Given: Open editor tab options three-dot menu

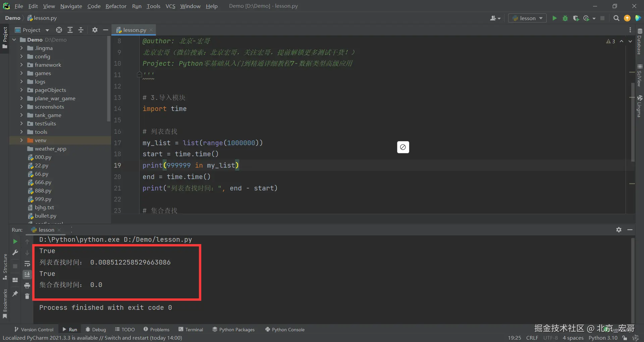Looking at the screenshot, I should pos(630,30).
